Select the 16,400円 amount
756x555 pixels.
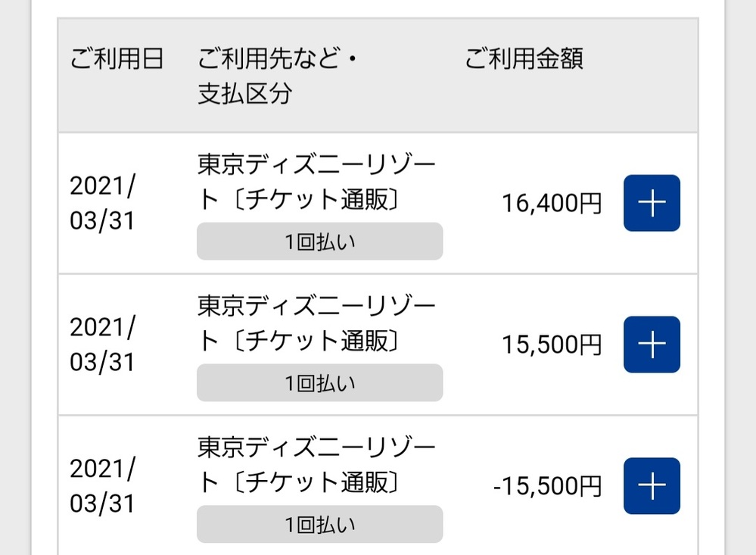(552, 204)
